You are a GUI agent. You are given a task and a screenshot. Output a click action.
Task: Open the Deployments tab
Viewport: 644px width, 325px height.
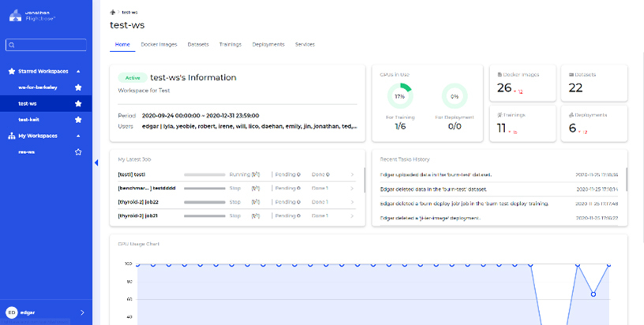268,44
